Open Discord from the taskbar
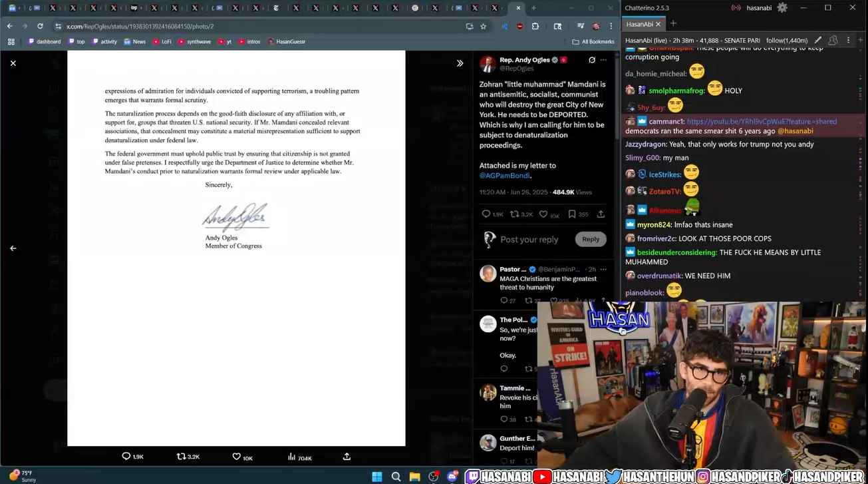The image size is (868, 484). [x=453, y=476]
